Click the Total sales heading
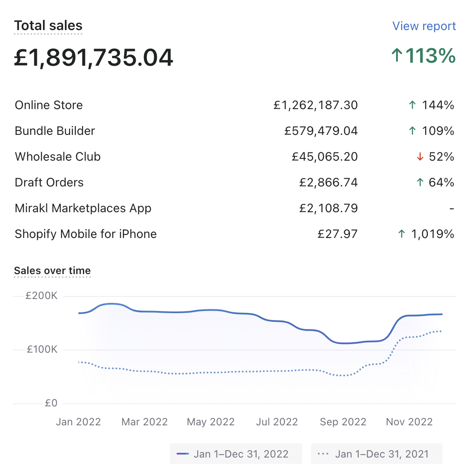The height and width of the screenshot is (476, 470). coord(48,26)
